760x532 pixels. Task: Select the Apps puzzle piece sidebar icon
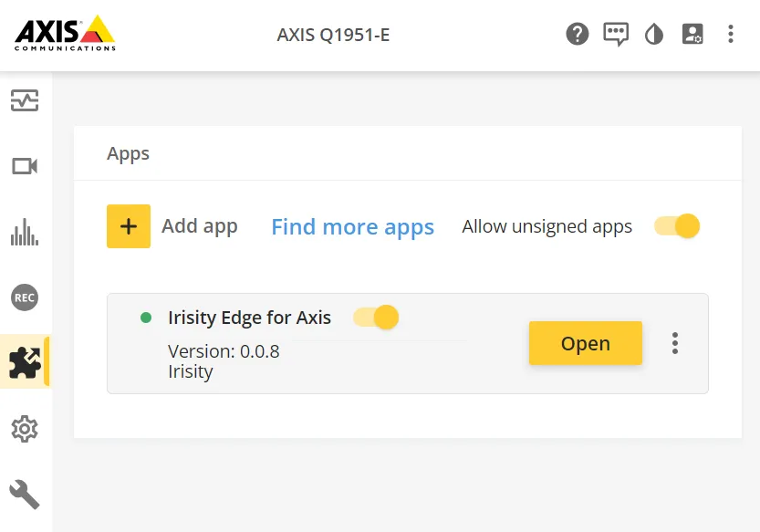25,362
